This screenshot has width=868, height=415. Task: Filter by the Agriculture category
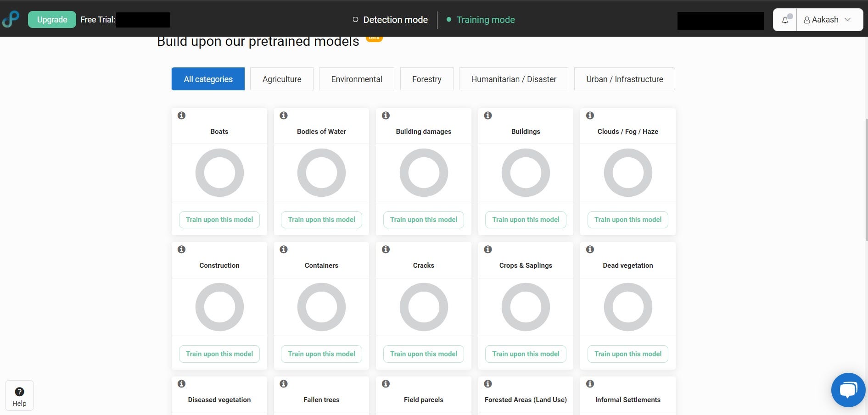coord(282,79)
